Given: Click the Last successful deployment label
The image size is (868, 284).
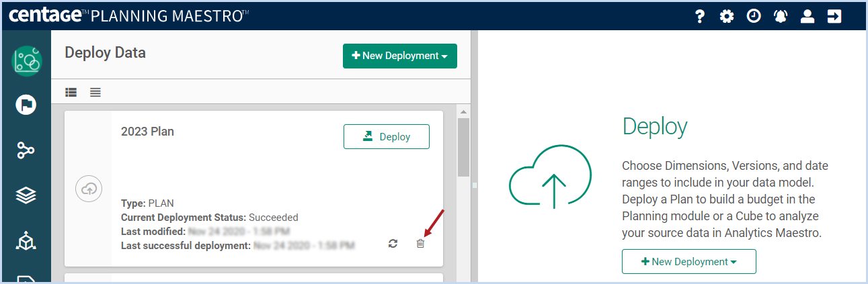Looking at the screenshot, I should (186, 246).
